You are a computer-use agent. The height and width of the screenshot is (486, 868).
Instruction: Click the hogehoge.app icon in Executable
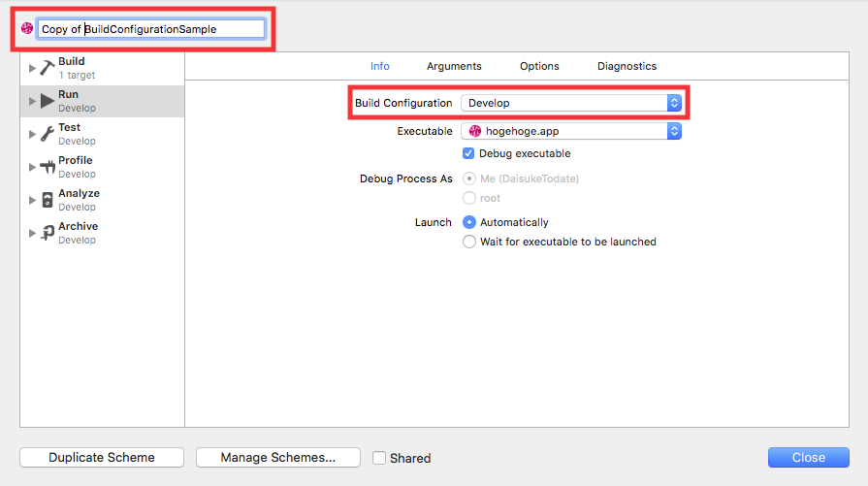click(x=475, y=131)
